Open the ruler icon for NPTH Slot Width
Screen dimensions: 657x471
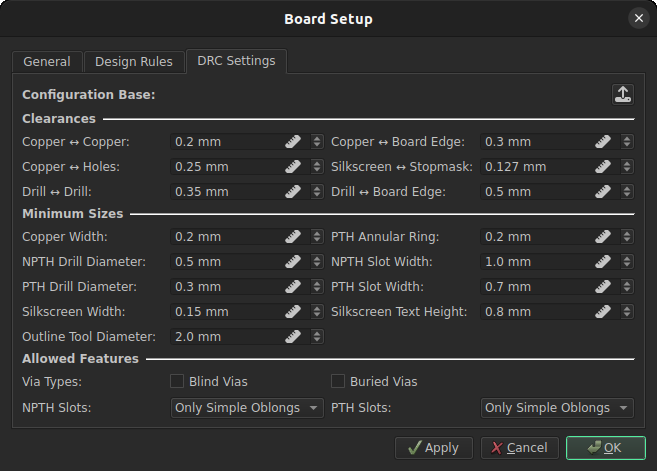point(603,262)
